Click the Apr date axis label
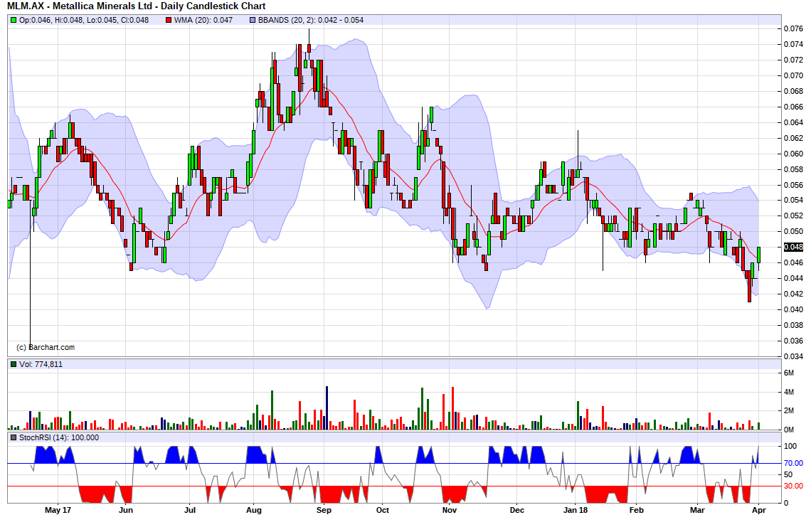 (x=758, y=510)
